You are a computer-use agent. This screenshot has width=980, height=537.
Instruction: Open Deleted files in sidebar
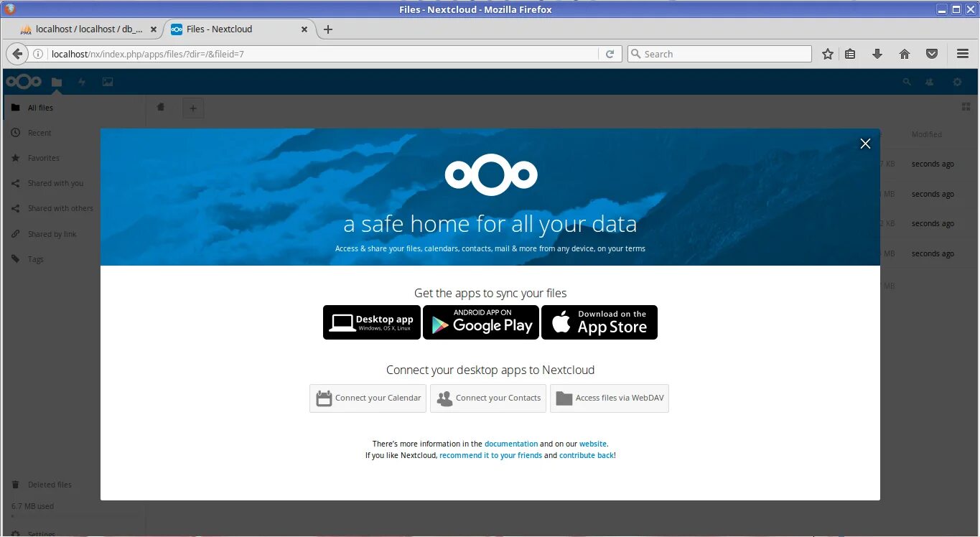[x=73, y=485]
